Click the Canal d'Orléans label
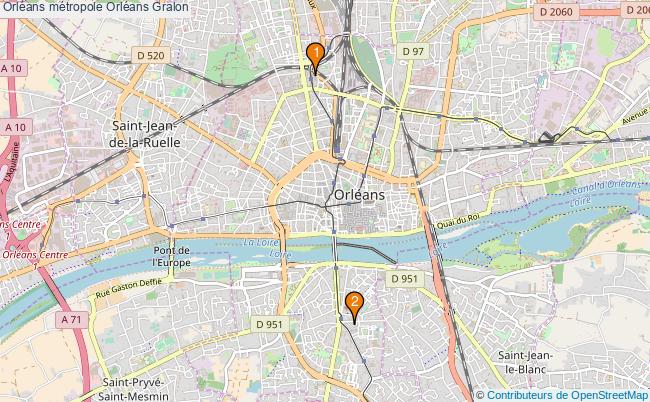This screenshot has height=402, width=650. coord(606,186)
